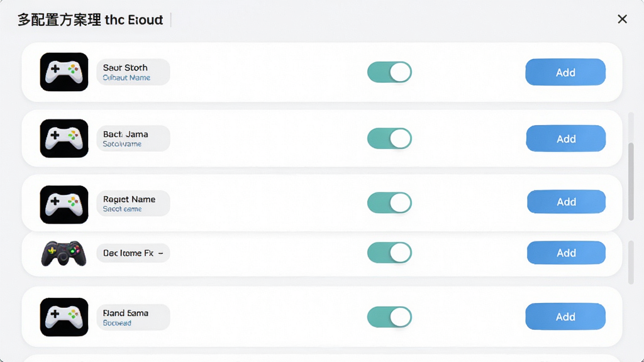Click the black controller icon beside Dec Itome
This screenshot has width=644, height=362.
[x=64, y=253]
